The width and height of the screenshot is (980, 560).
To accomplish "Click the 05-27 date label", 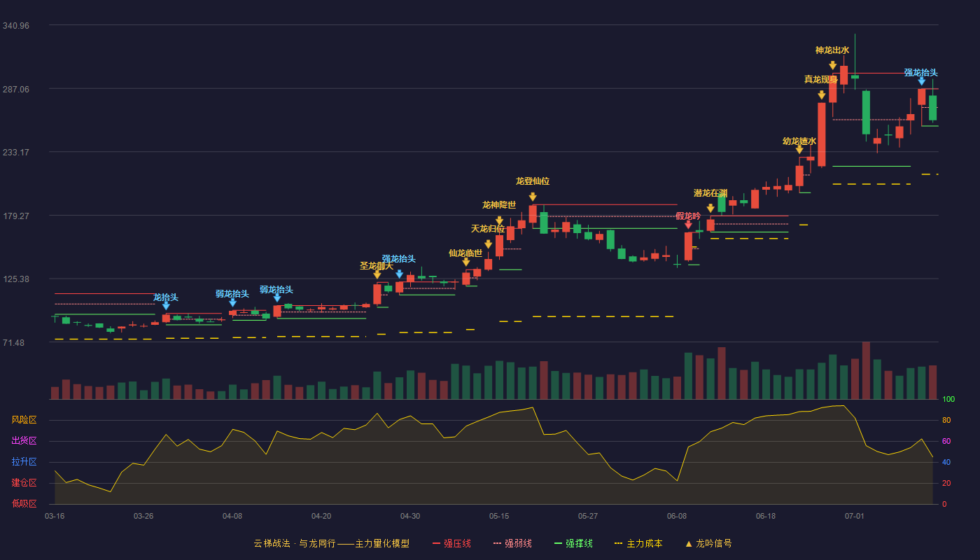I will 588,516.
